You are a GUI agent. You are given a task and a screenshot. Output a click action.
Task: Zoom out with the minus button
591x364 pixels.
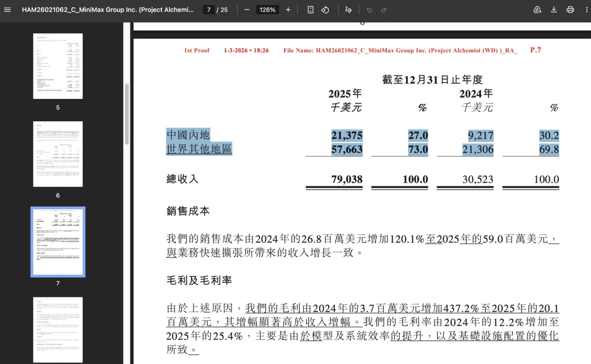pyautogui.click(x=247, y=9)
